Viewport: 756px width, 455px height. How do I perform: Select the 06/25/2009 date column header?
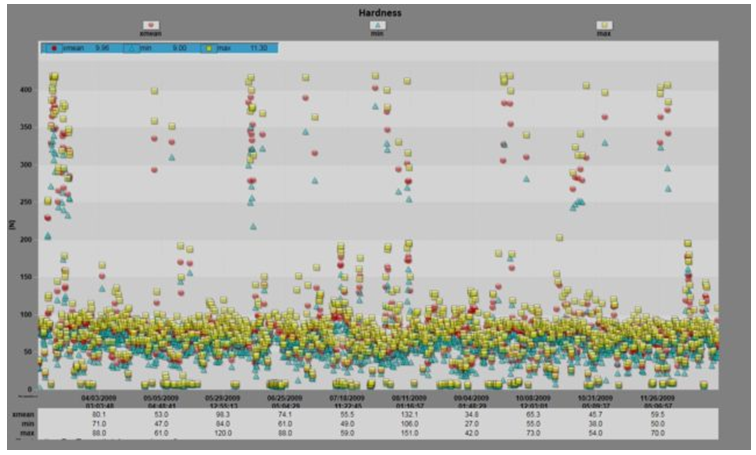pos(285,399)
